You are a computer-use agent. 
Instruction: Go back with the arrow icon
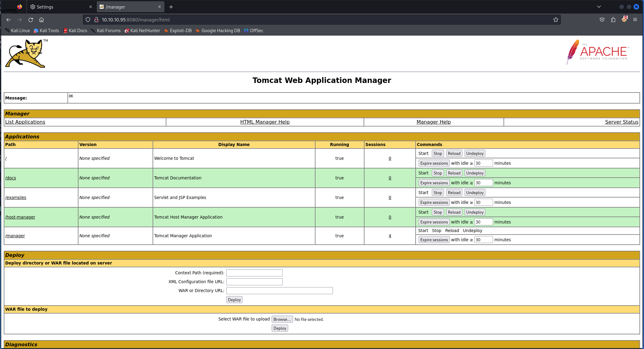click(x=9, y=20)
